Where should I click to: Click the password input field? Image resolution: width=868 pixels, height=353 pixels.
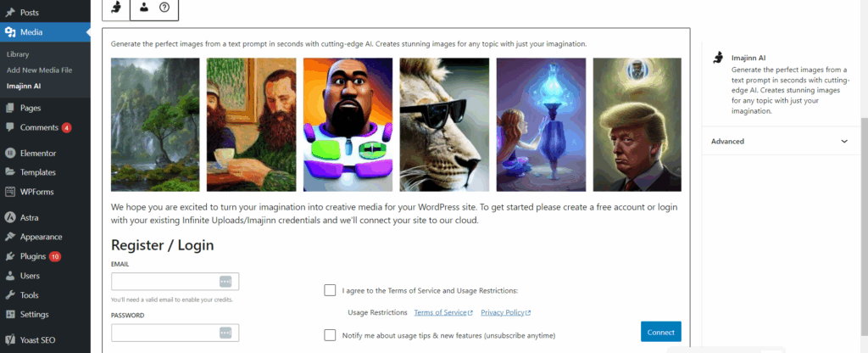pos(175,333)
